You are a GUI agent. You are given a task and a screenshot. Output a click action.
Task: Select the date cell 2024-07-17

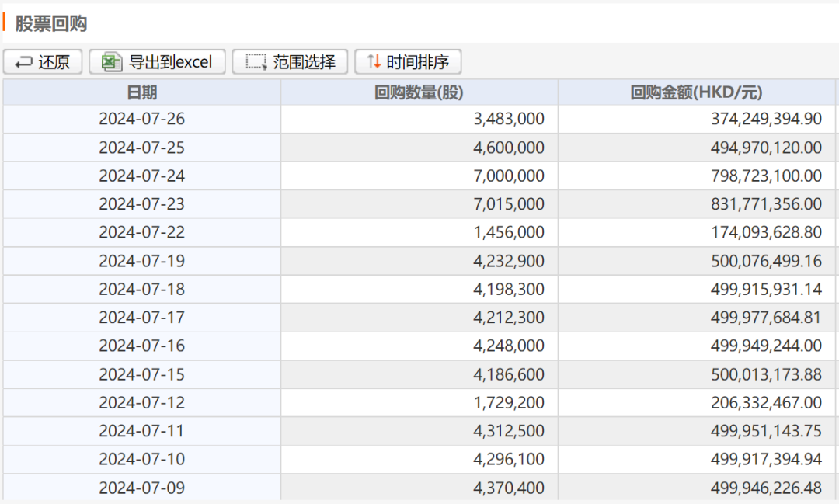142,318
